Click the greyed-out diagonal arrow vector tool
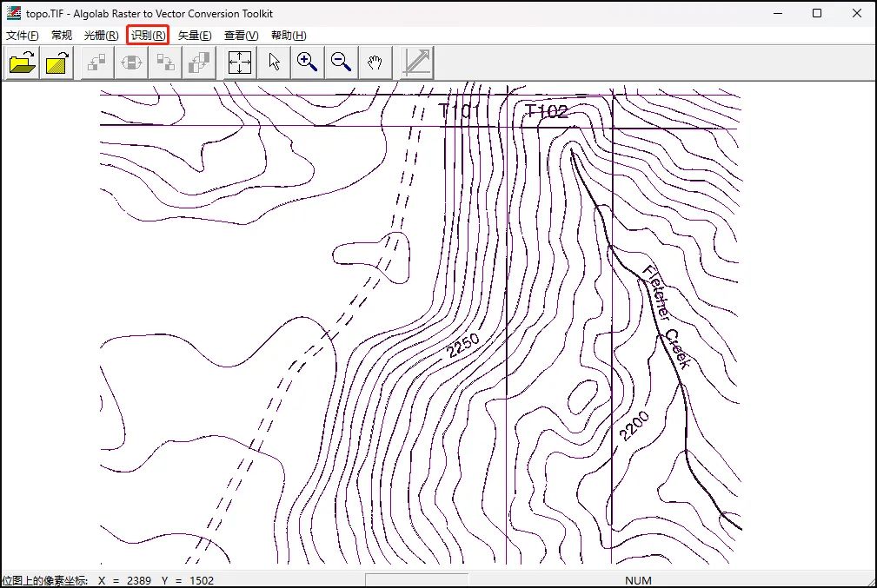Screen dimensions: 877x588 click(417, 62)
